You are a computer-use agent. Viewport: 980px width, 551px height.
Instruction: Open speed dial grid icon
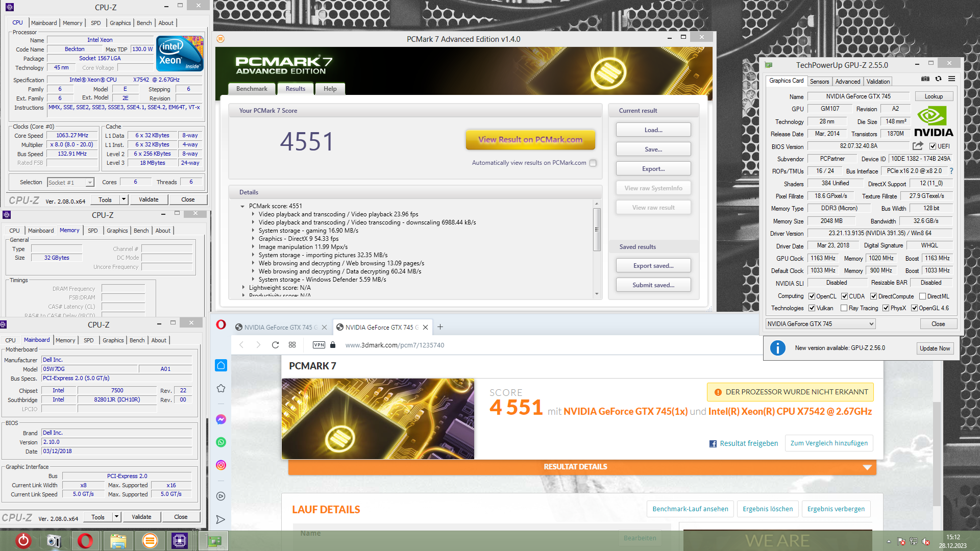tap(292, 345)
